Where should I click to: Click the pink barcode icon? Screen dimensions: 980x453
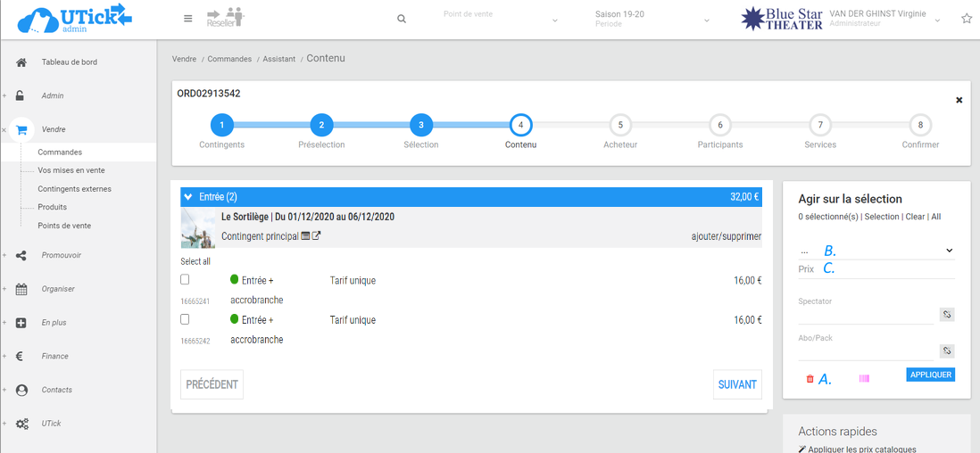[x=864, y=379]
